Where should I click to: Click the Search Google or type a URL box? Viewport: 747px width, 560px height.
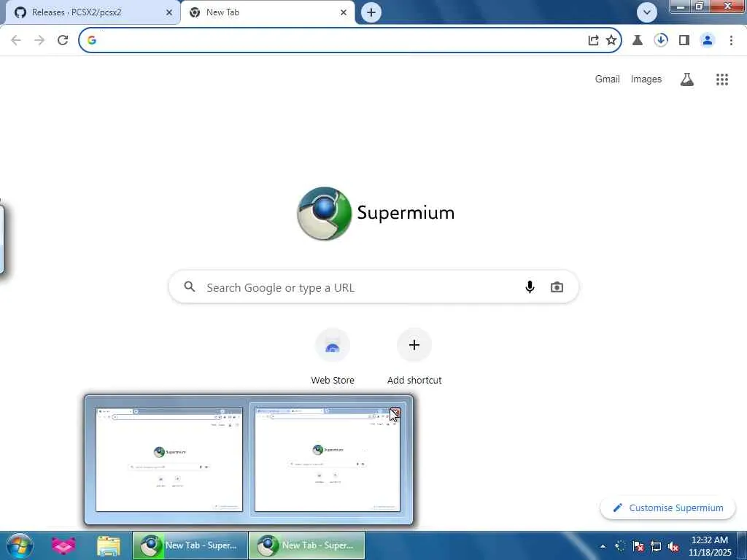coord(373,287)
